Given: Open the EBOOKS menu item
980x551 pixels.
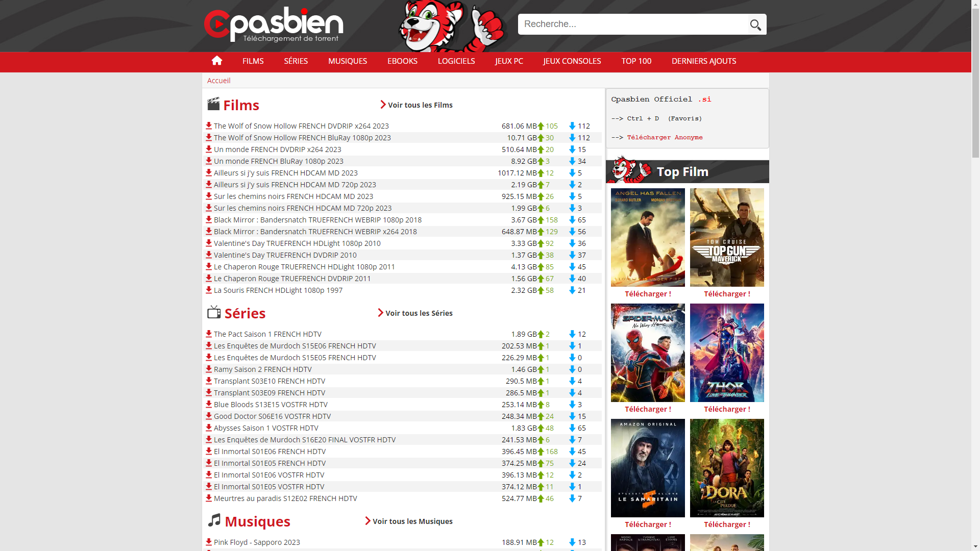Looking at the screenshot, I should 402,61.
